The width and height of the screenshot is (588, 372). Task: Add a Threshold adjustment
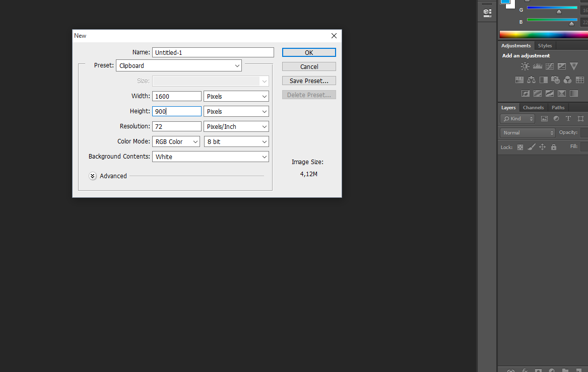click(x=549, y=93)
